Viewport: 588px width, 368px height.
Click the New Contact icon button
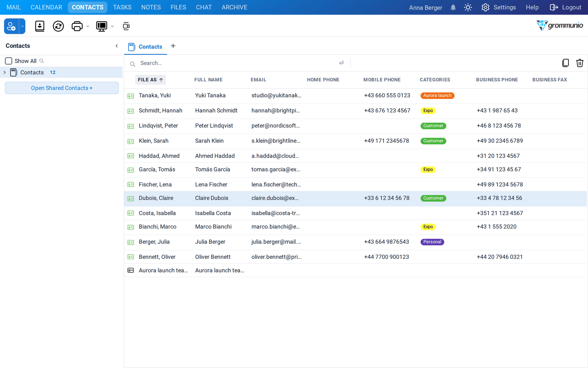[11, 26]
